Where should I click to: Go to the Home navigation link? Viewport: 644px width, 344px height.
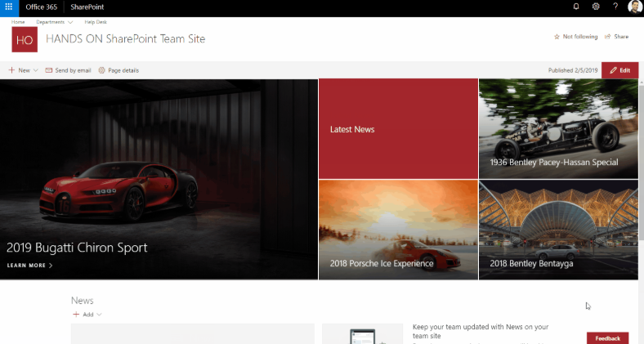click(17, 22)
